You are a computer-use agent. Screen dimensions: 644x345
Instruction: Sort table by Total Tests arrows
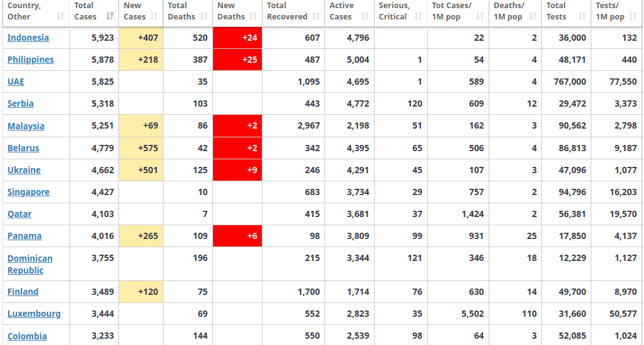tap(581, 16)
